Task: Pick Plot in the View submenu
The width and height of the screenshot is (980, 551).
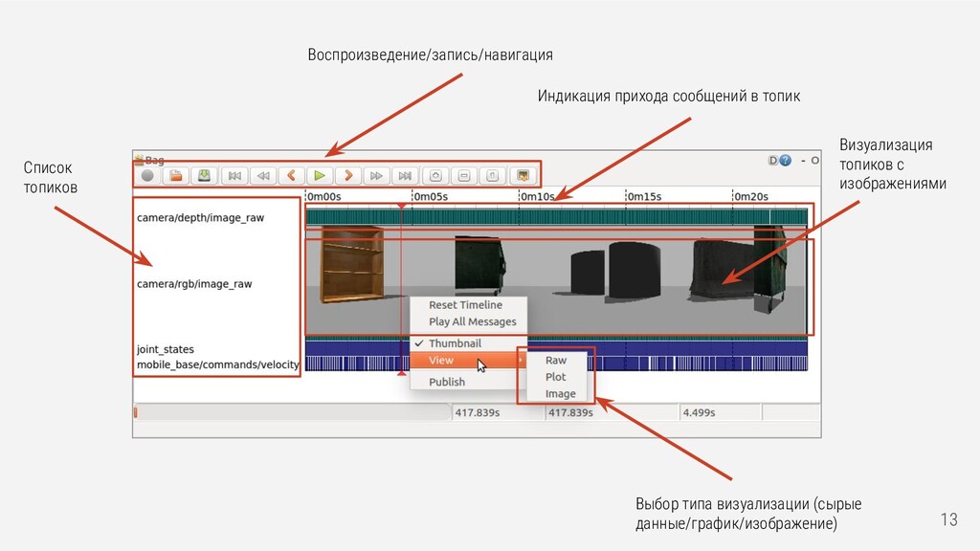Action: (556, 377)
